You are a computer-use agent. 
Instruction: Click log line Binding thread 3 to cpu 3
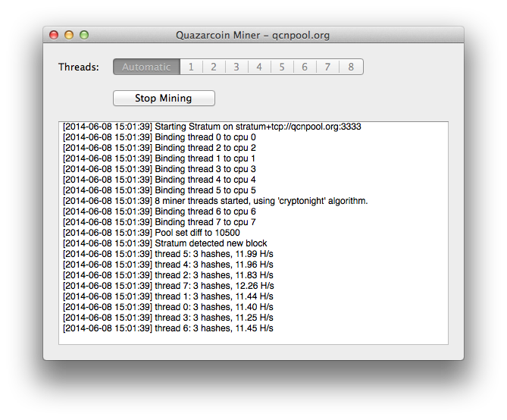click(159, 169)
